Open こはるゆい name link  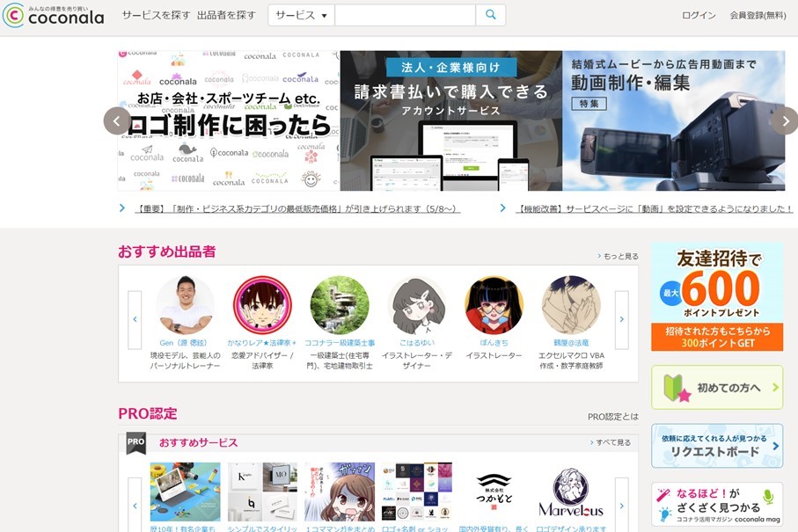[417, 343]
